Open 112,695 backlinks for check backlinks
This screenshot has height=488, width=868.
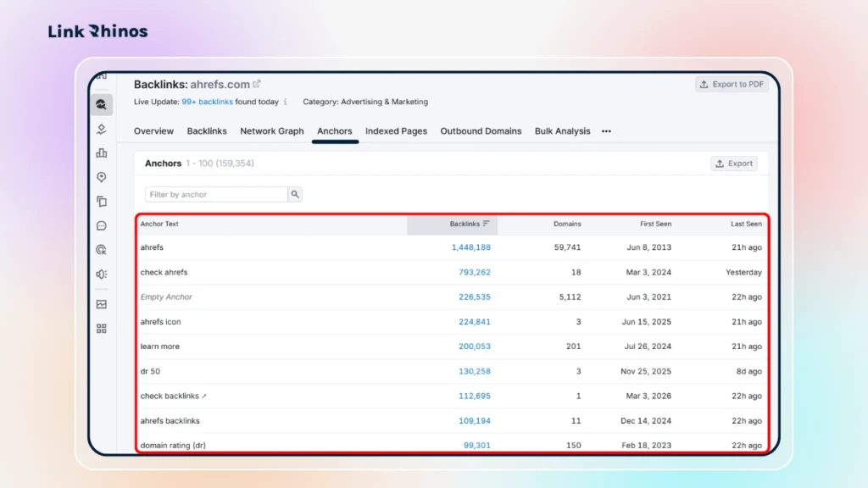click(x=475, y=396)
